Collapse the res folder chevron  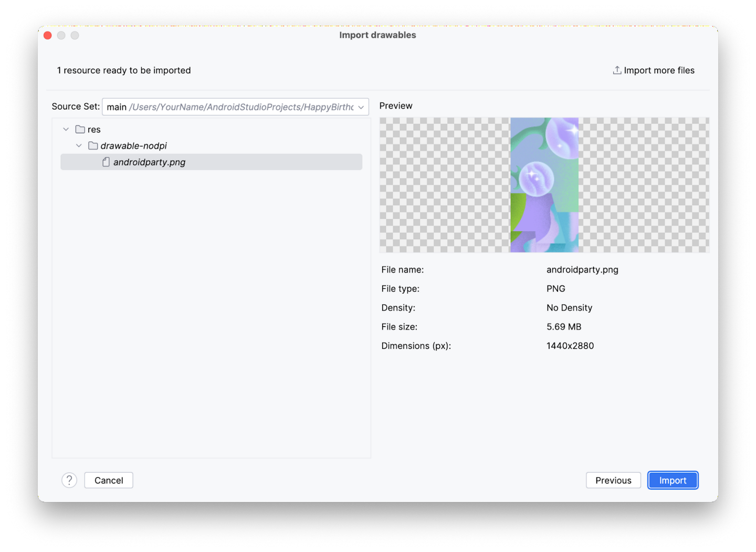66,129
